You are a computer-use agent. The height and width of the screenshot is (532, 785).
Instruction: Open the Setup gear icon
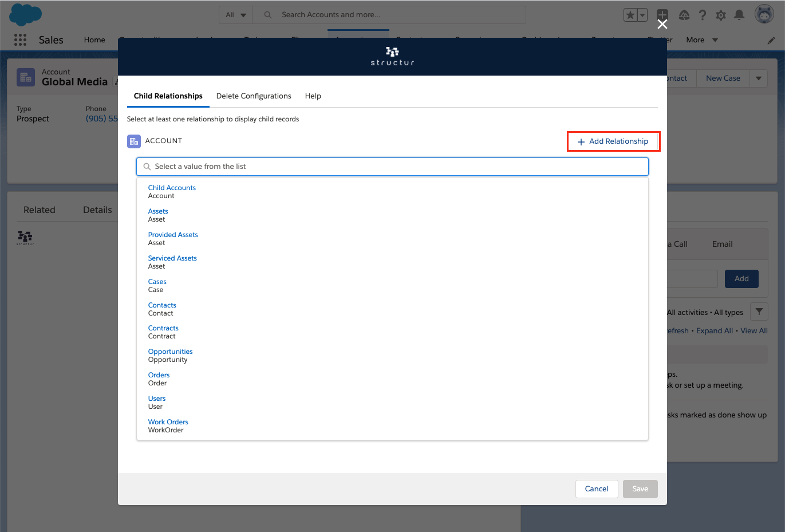click(721, 15)
